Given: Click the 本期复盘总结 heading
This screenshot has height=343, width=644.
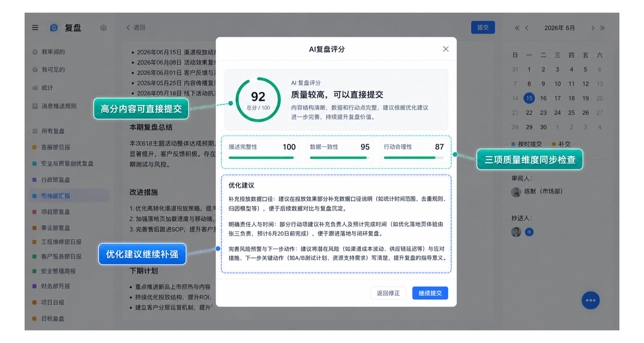Looking at the screenshot, I should [x=151, y=127].
